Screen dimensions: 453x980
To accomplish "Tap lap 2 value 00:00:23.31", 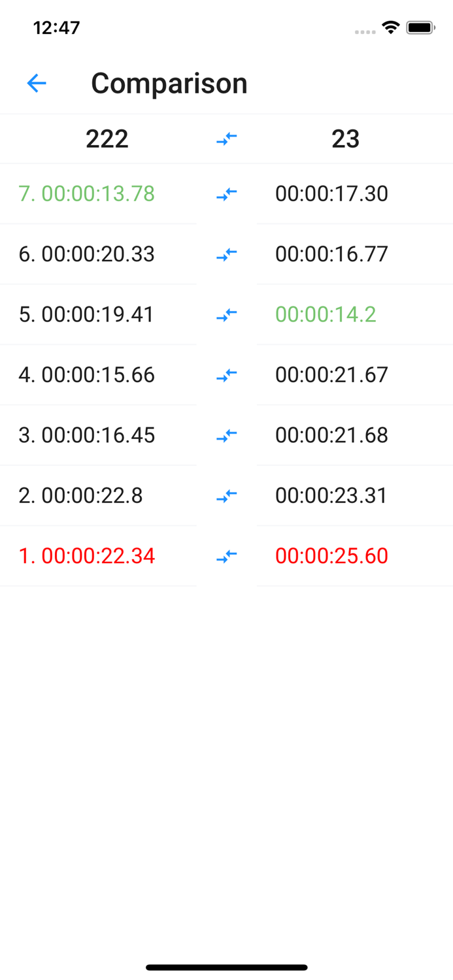I will coord(331,495).
